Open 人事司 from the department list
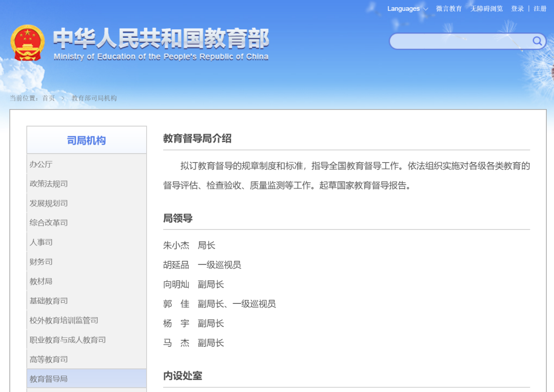This screenshot has height=392, width=554. pos(40,242)
